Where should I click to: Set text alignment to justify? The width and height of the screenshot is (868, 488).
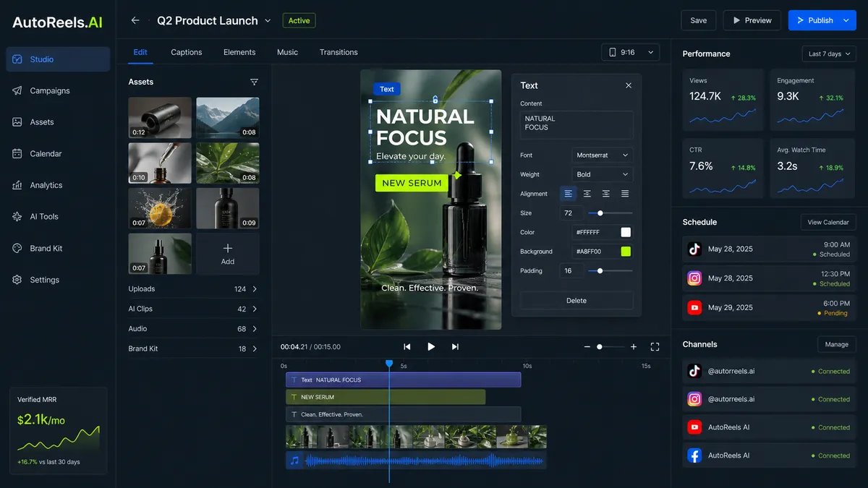pos(625,194)
